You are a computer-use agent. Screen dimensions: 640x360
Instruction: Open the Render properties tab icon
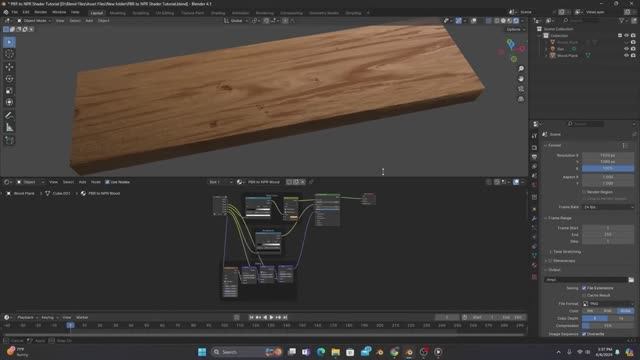pos(534,147)
